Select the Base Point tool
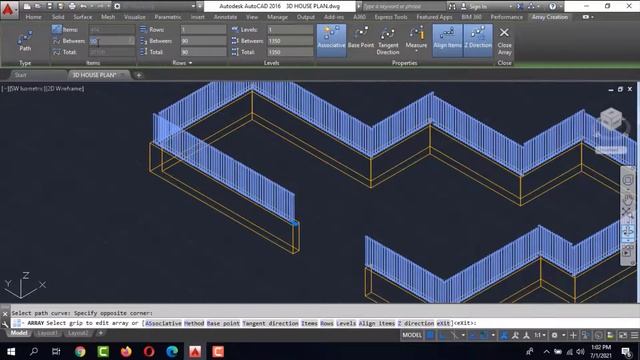 coord(361,38)
